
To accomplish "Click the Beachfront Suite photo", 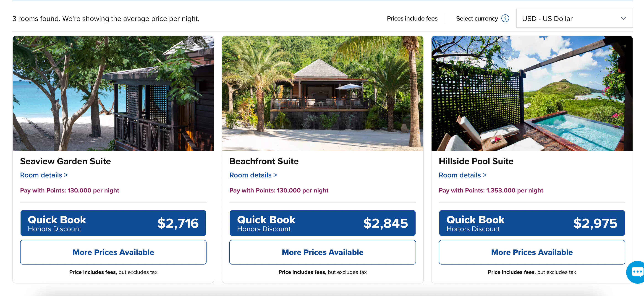I will (x=322, y=93).
